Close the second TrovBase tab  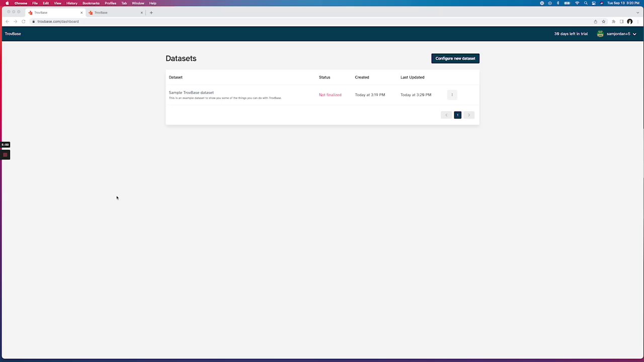141,13
